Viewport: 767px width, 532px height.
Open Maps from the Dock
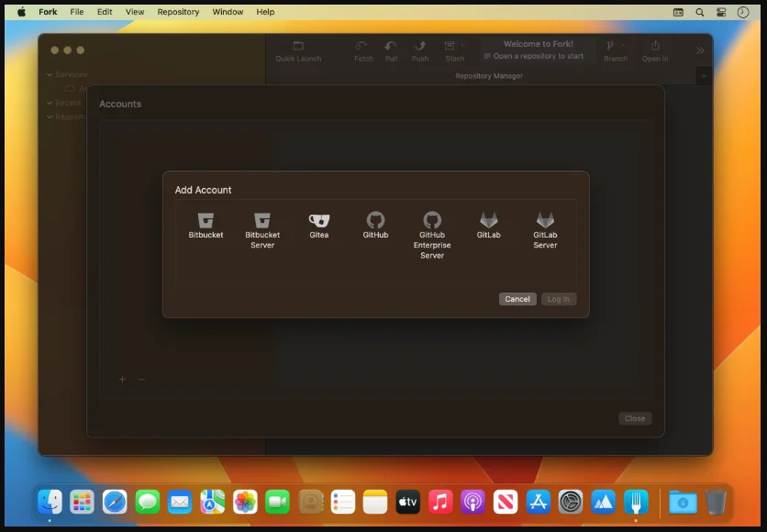click(212, 502)
